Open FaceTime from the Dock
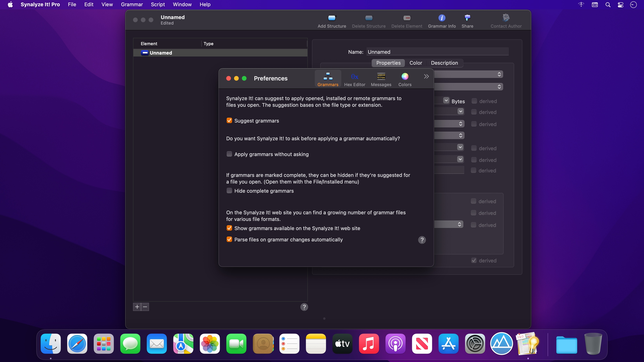This screenshot has width=644, height=362. [236, 344]
